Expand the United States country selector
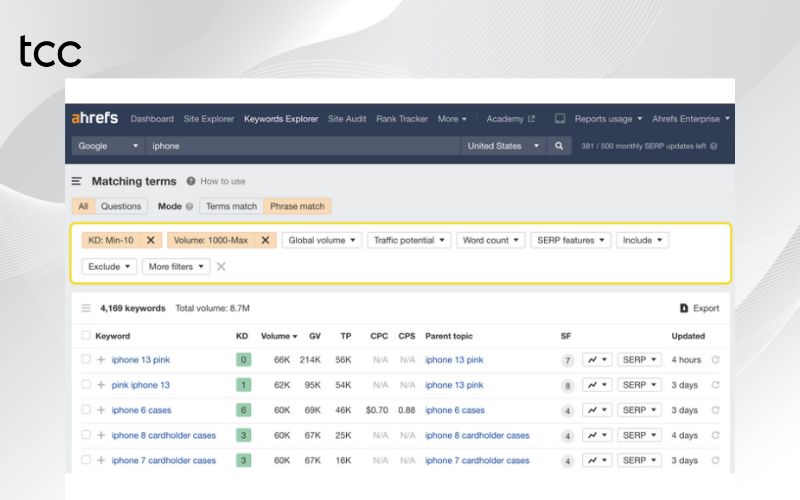This screenshot has width=800, height=500. (x=504, y=146)
